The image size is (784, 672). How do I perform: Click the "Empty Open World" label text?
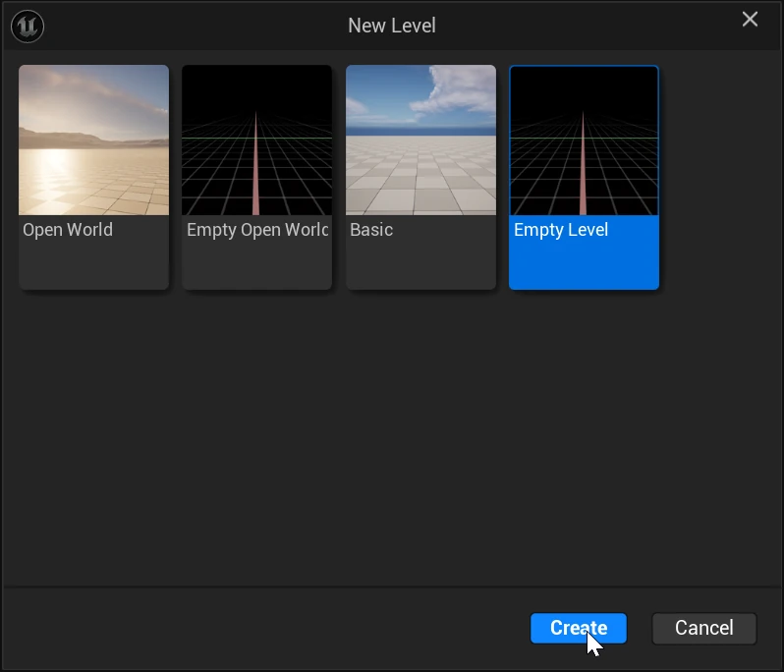tap(257, 230)
